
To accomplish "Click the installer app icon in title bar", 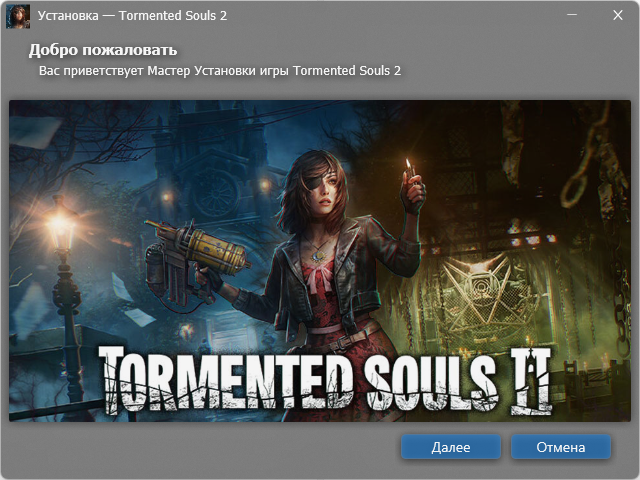I will (x=18, y=16).
